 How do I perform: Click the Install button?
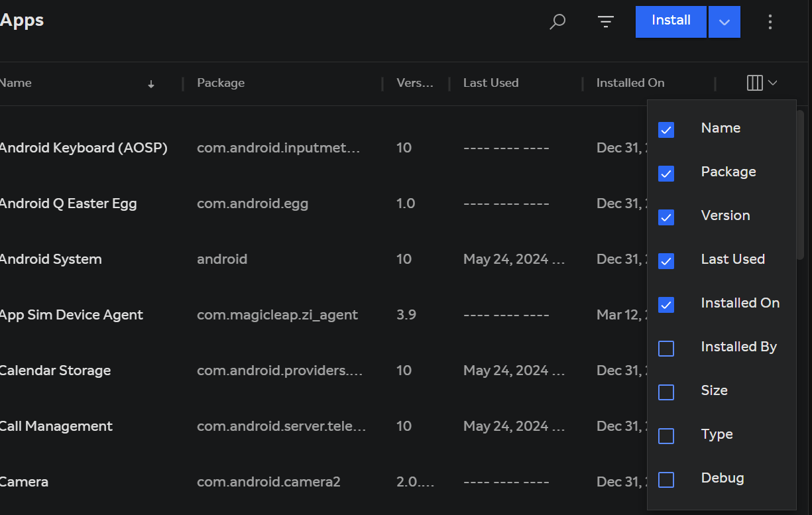[x=670, y=21]
